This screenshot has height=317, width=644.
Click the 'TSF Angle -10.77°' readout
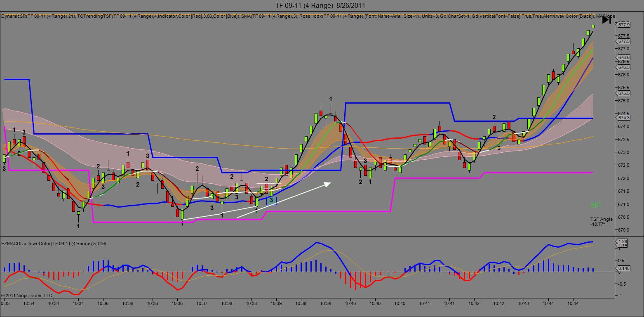point(601,222)
